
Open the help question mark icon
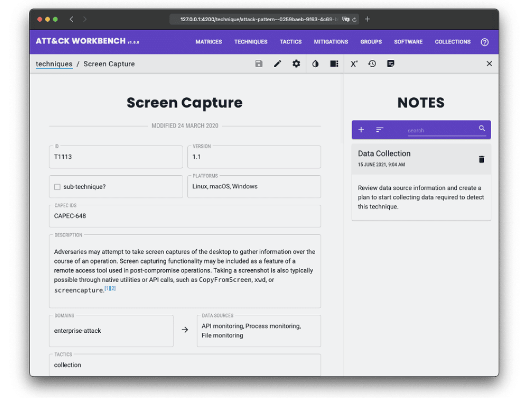tap(484, 42)
